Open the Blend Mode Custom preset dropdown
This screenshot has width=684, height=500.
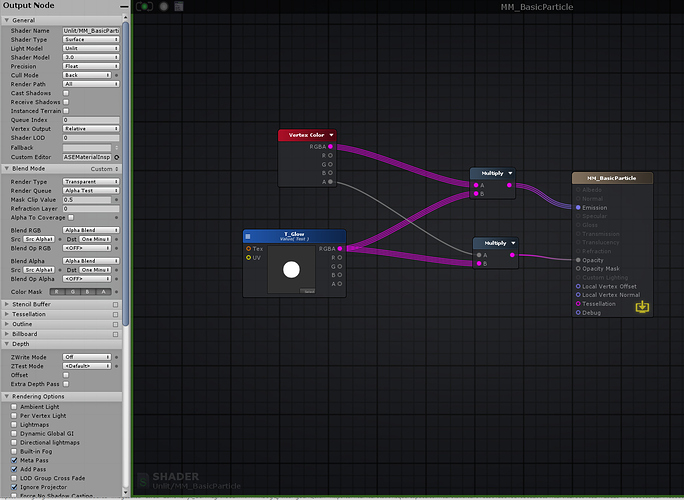(104, 169)
